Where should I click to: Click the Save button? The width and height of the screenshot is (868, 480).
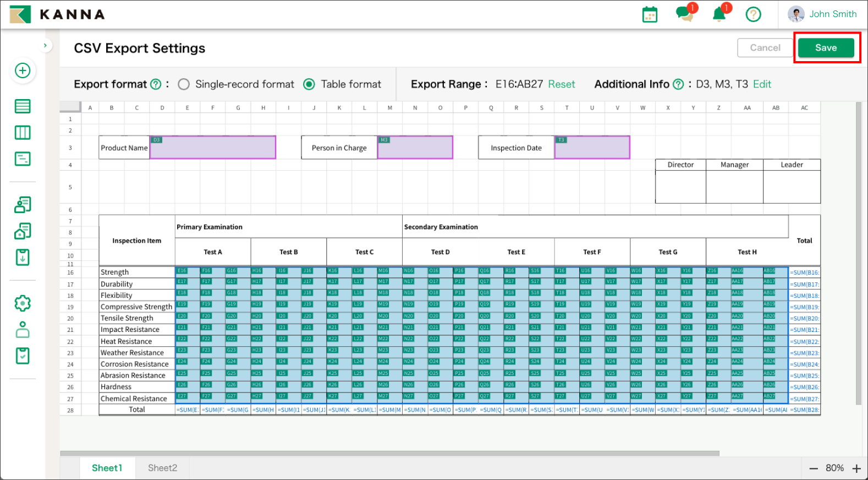click(x=826, y=48)
